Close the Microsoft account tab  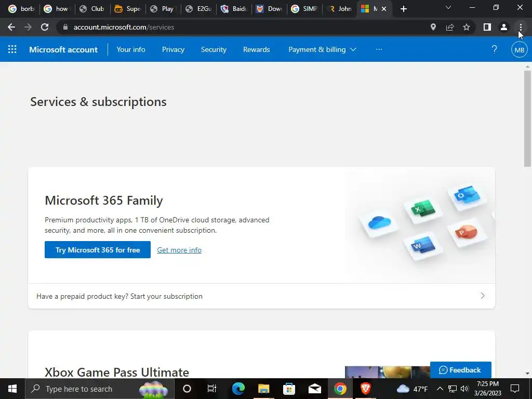[384, 9]
